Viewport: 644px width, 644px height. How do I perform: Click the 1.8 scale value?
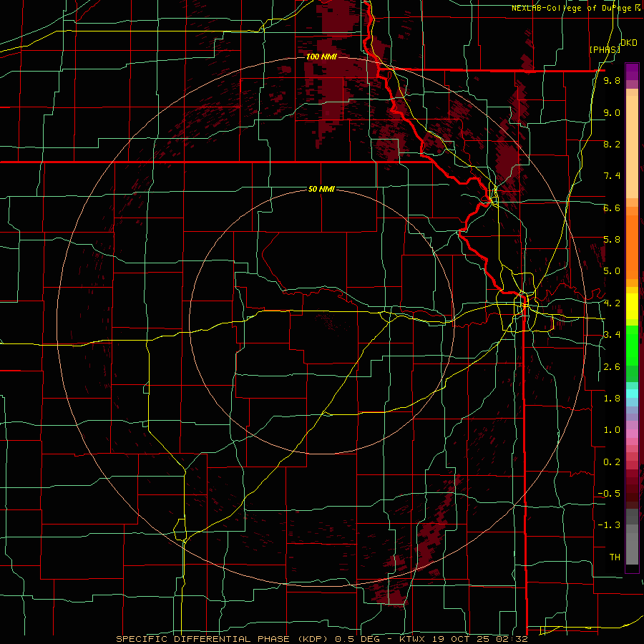point(612,399)
